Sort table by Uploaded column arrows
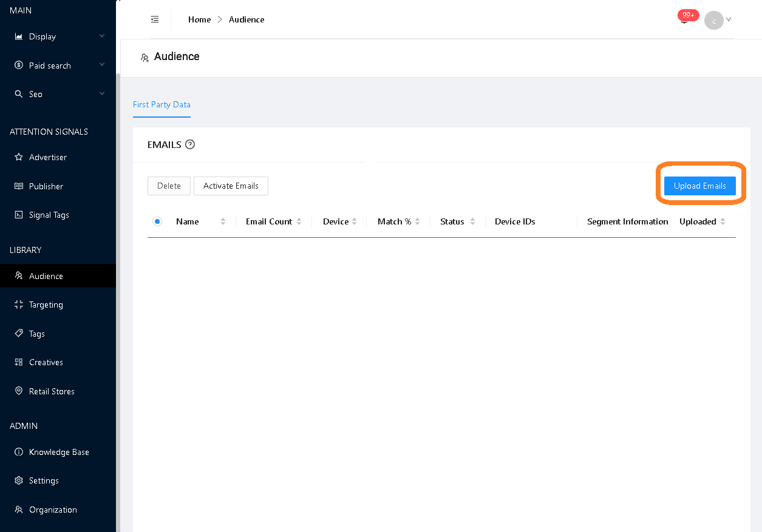762x532 pixels. pos(723,221)
